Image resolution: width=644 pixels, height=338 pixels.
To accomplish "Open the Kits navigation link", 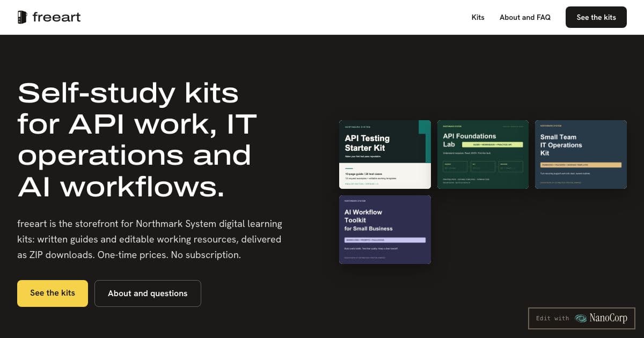I will [478, 17].
